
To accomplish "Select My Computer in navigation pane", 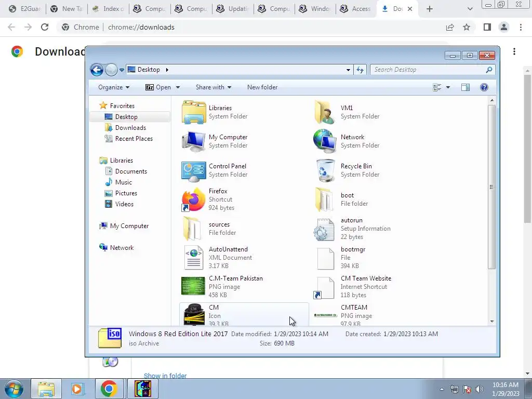I will point(129,226).
